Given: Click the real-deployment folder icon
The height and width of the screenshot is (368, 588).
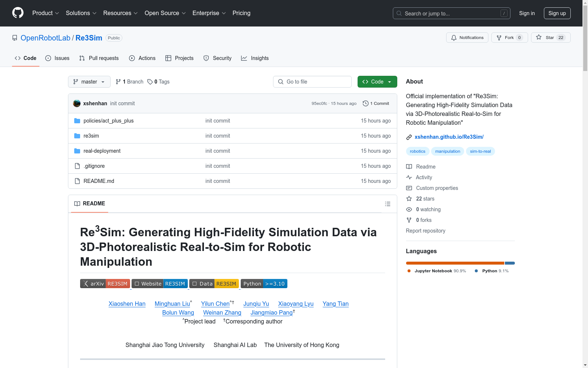Looking at the screenshot, I should tap(77, 151).
